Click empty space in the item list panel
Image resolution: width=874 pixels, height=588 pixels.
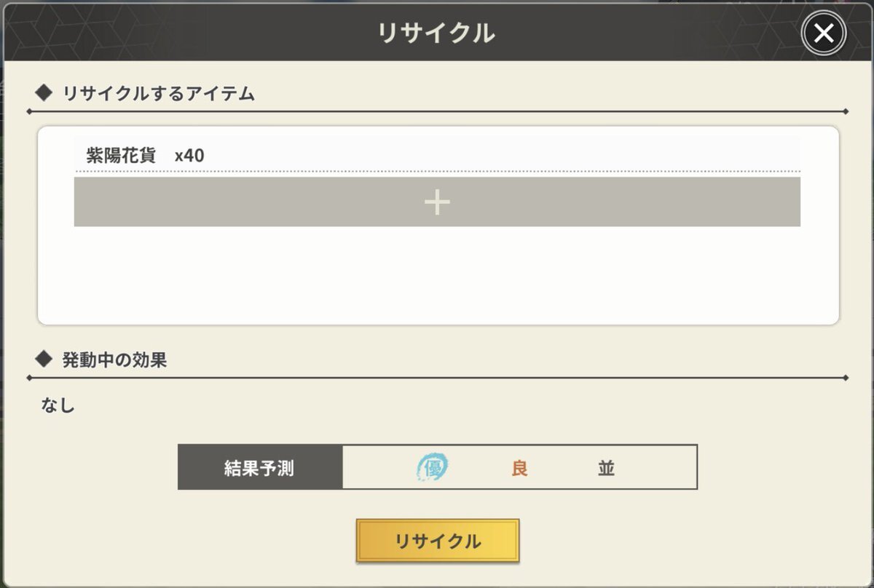[x=437, y=274]
